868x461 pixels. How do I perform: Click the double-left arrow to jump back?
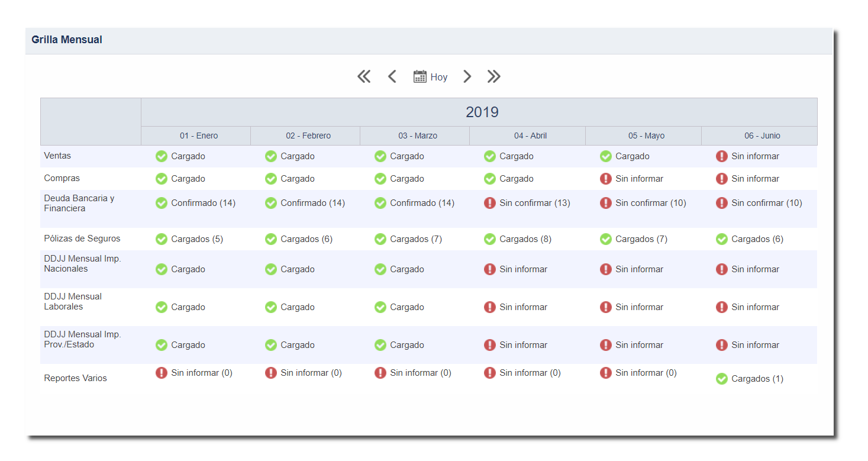[x=364, y=76]
